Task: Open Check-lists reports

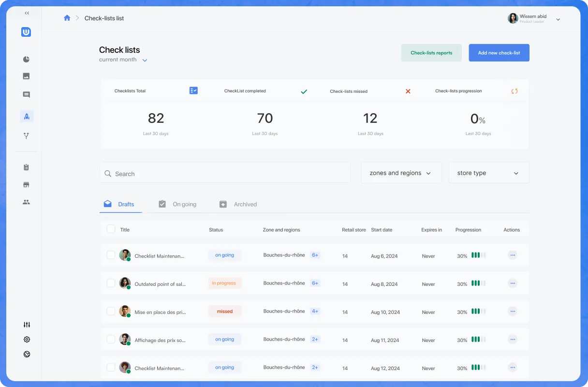Action: [x=431, y=53]
